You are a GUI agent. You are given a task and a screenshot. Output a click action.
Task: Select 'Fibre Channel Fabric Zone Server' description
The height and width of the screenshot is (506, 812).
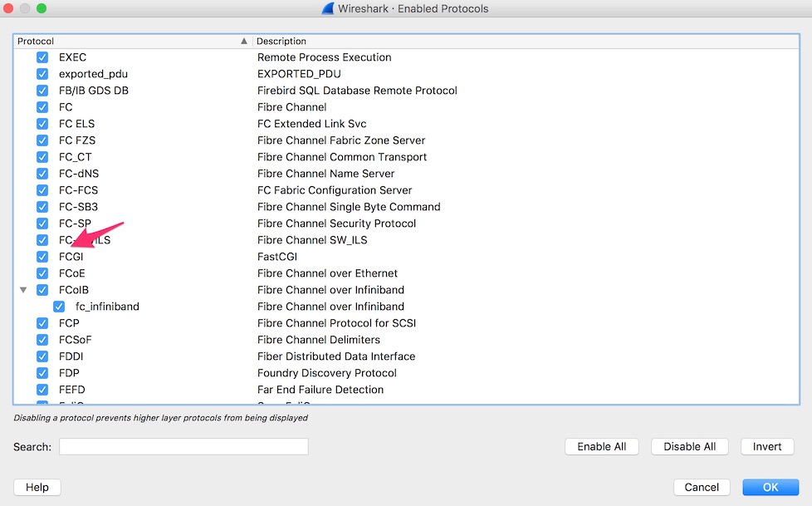point(341,140)
